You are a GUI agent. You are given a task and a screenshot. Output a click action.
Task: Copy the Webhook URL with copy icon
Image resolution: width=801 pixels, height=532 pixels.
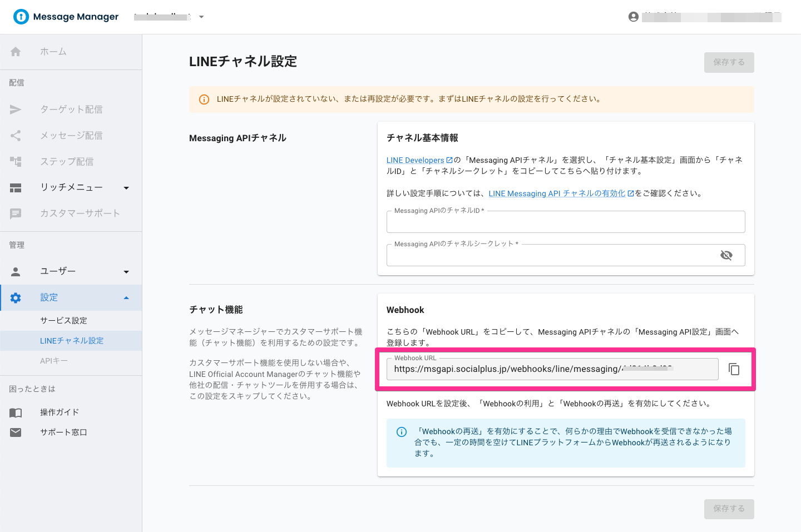[734, 369]
